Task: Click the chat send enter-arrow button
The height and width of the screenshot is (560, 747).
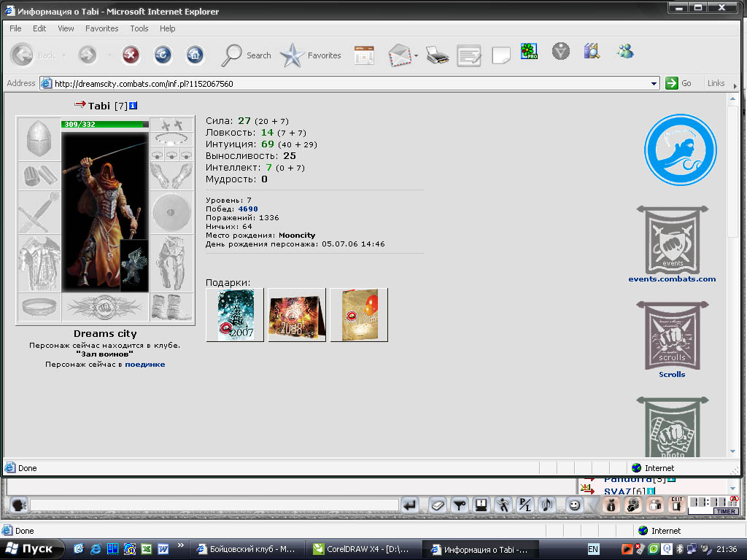Action: point(410,505)
